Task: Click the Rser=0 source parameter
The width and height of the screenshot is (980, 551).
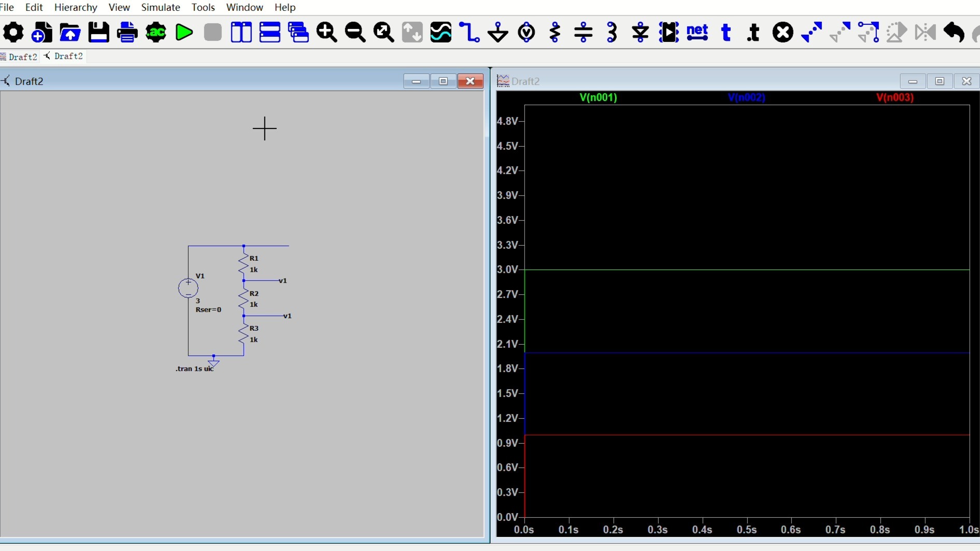Action: point(208,309)
